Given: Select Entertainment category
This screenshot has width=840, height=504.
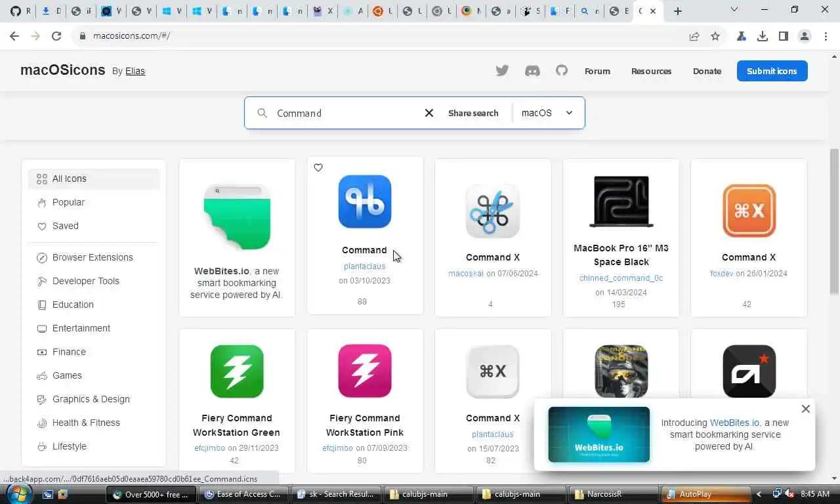Looking at the screenshot, I should (94, 328).
